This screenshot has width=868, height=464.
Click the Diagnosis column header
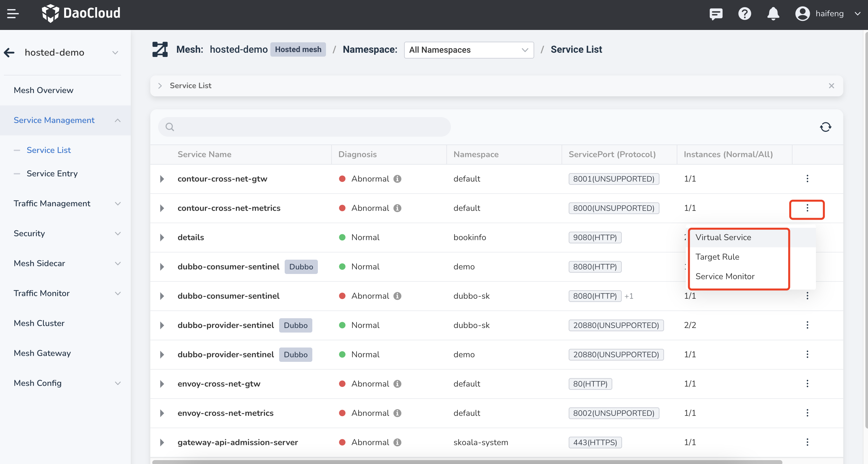click(x=357, y=154)
